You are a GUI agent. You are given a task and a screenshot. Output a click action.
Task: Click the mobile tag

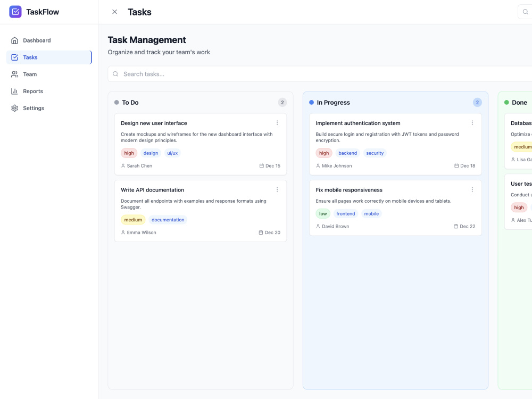pyautogui.click(x=371, y=214)
